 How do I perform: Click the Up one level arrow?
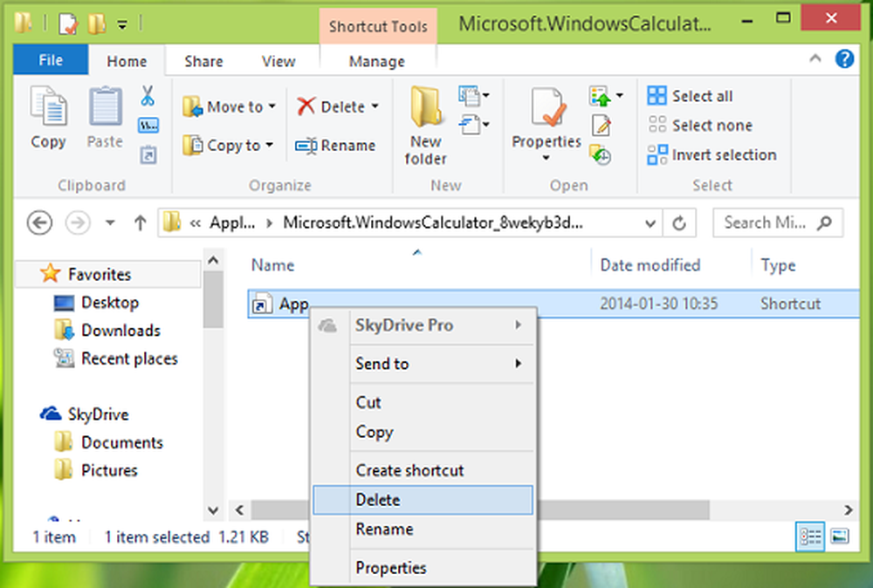[141, 223]
